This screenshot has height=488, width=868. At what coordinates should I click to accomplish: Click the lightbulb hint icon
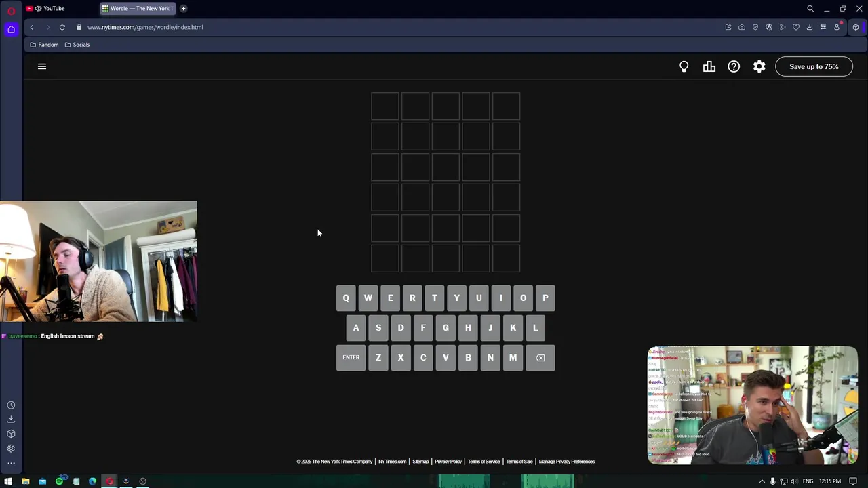pyautogui.click(x=684, y=66)
